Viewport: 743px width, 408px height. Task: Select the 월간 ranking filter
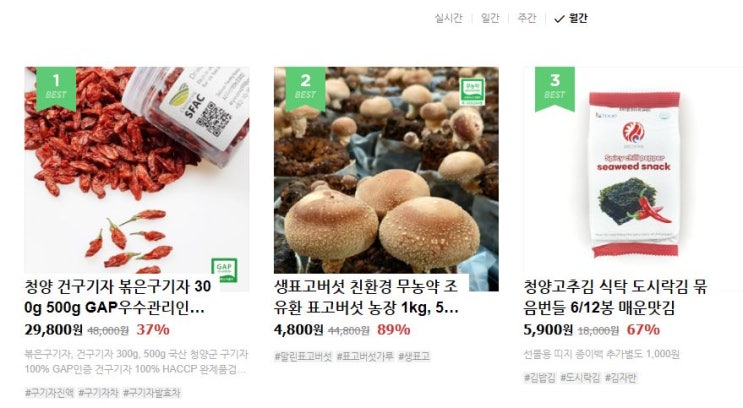pyautogui.click(x=578, y=18)
